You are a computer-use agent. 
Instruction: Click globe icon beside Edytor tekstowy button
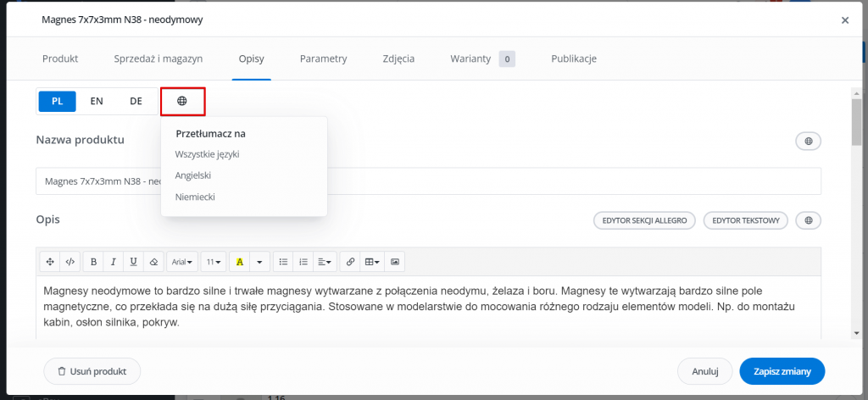pyautogui.click(x=808, y=220)
